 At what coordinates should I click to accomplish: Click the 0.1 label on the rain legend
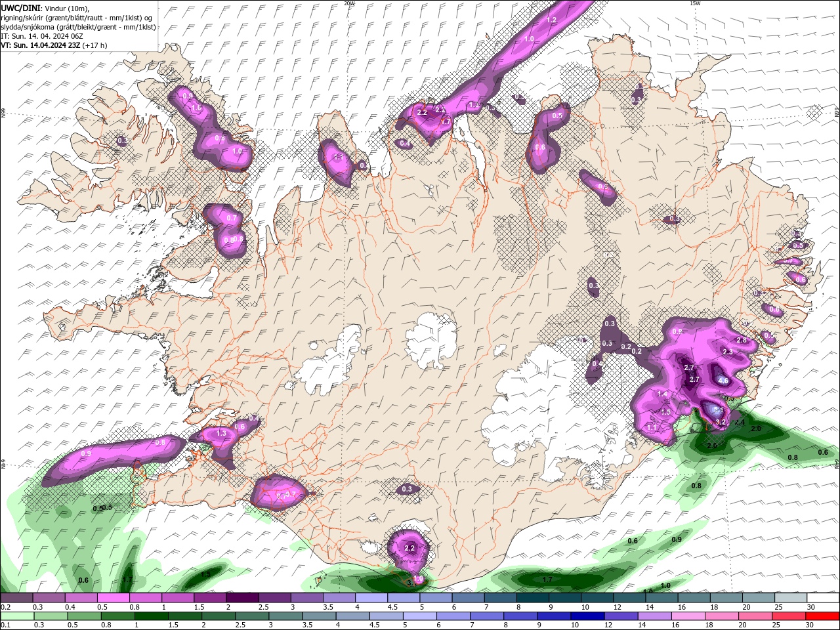[5, 625]
